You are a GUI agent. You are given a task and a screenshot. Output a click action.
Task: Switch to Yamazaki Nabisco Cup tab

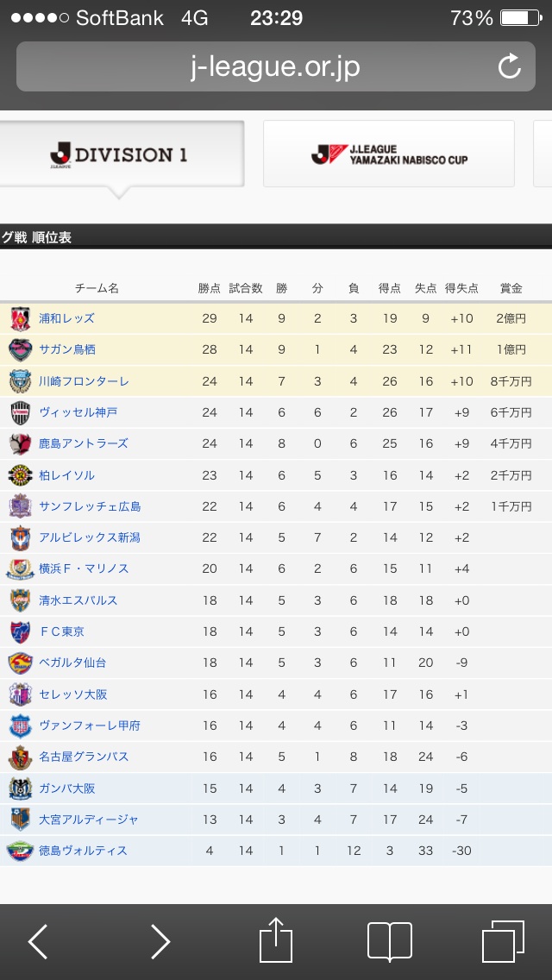coord(389,154)
